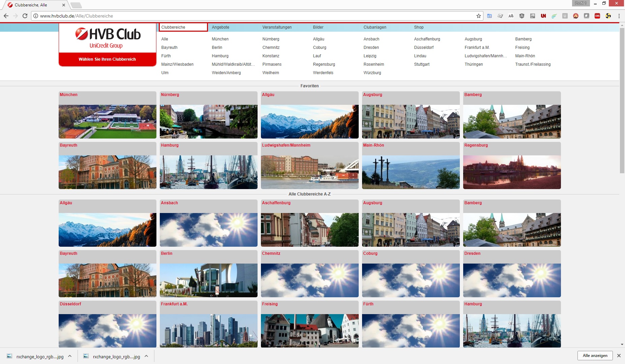Open the Nürnberg favorite thumbnail

pos(209,115)
